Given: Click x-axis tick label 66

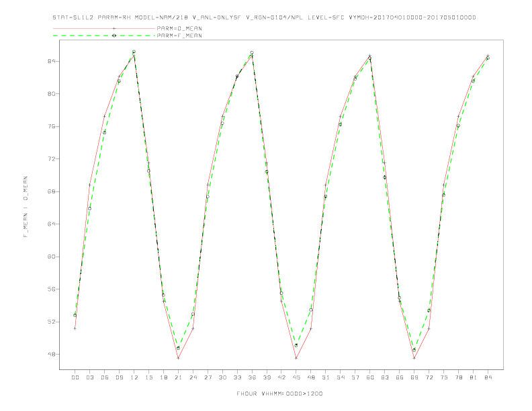Looking at the screenshot, I should pyautogui.click(x=400, y=377).
